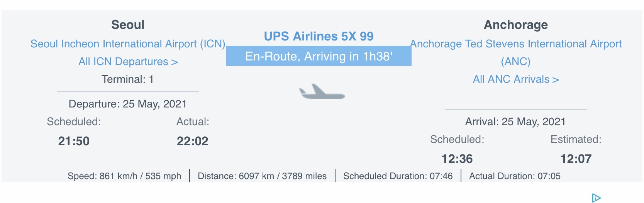Click the Speed: 861 km/h readout
This screenshot has height=203, width=644.
click(124, 176)
